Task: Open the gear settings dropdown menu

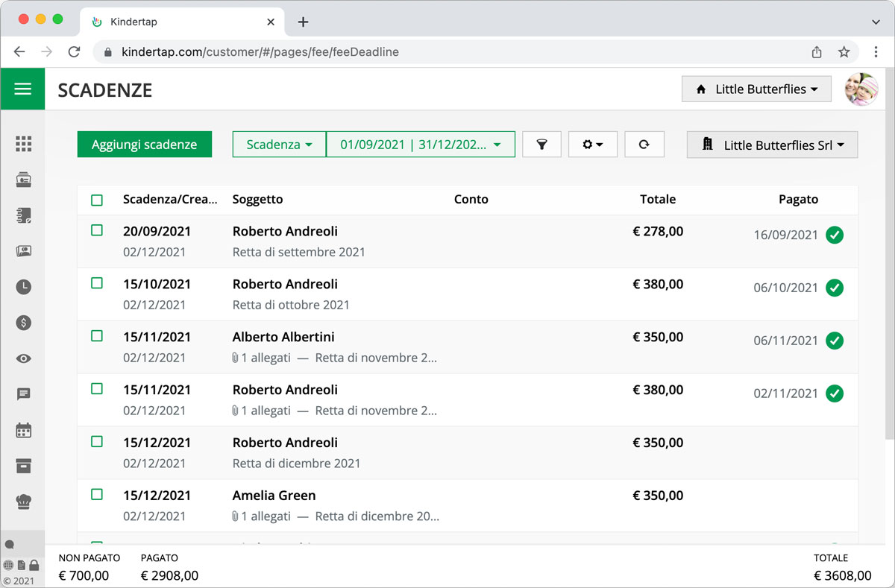Action: [593, 144]
